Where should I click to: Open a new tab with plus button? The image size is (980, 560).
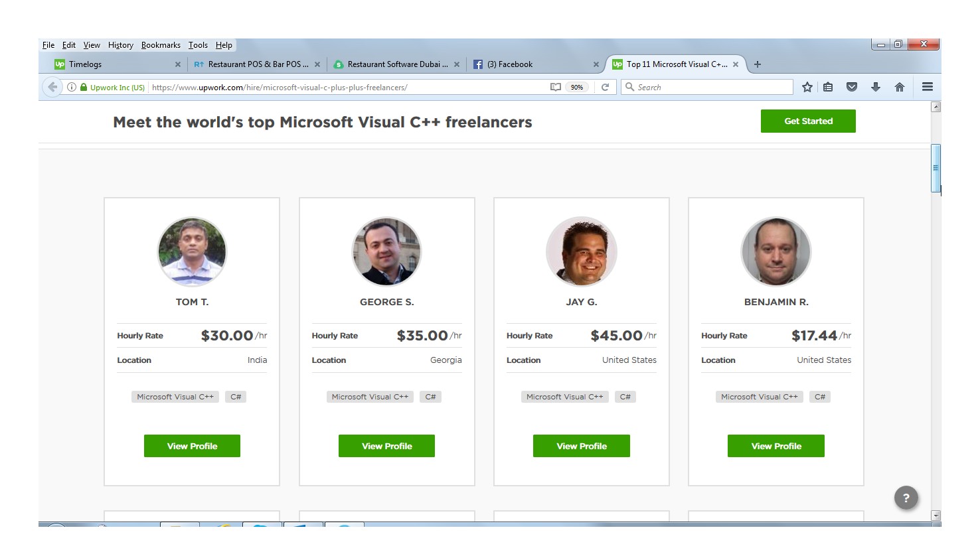point(758,64)
